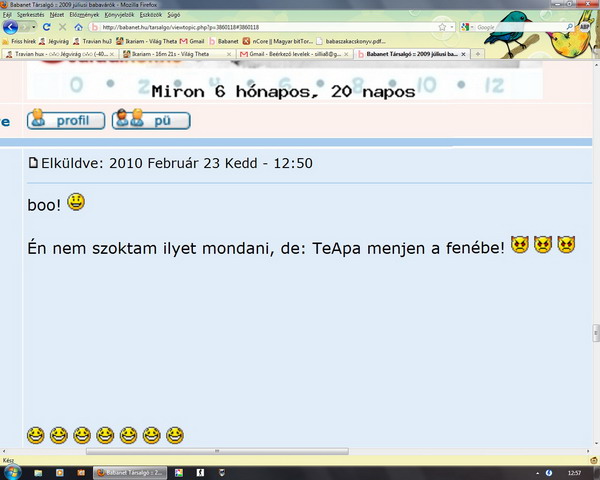Click the last angry devil emoticon
600x480 pixels.
(x=566, y=244)
